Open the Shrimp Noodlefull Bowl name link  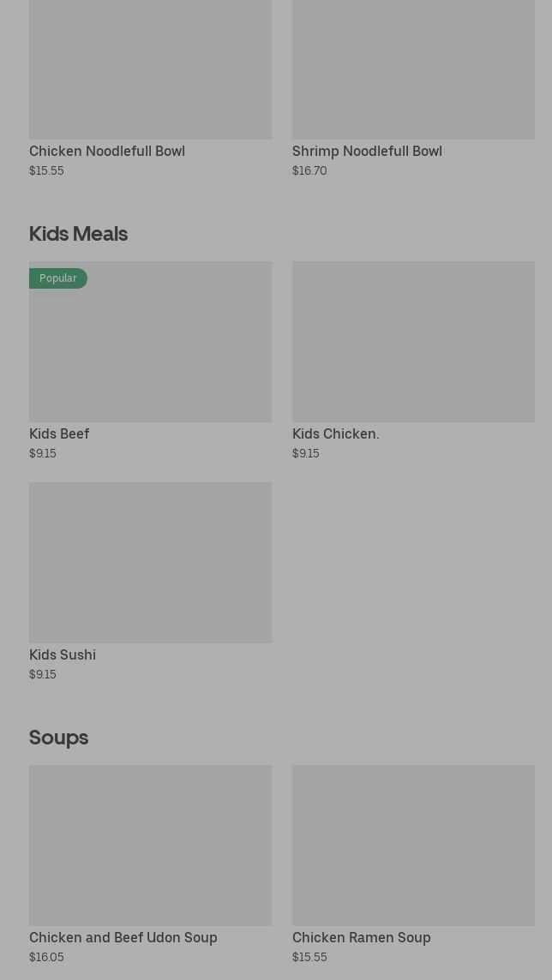click(367, 151)
